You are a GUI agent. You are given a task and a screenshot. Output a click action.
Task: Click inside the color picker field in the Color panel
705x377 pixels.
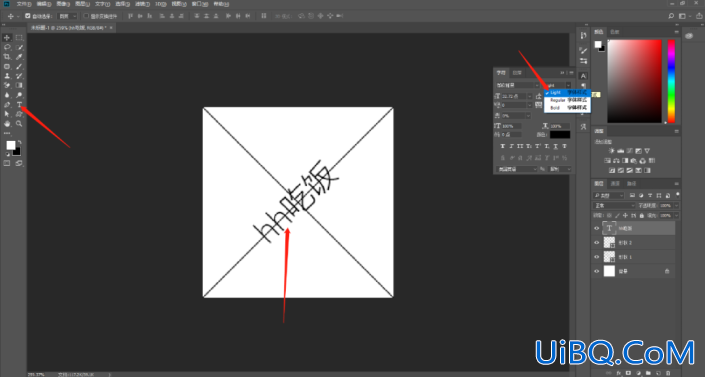[x=634, y=81]
